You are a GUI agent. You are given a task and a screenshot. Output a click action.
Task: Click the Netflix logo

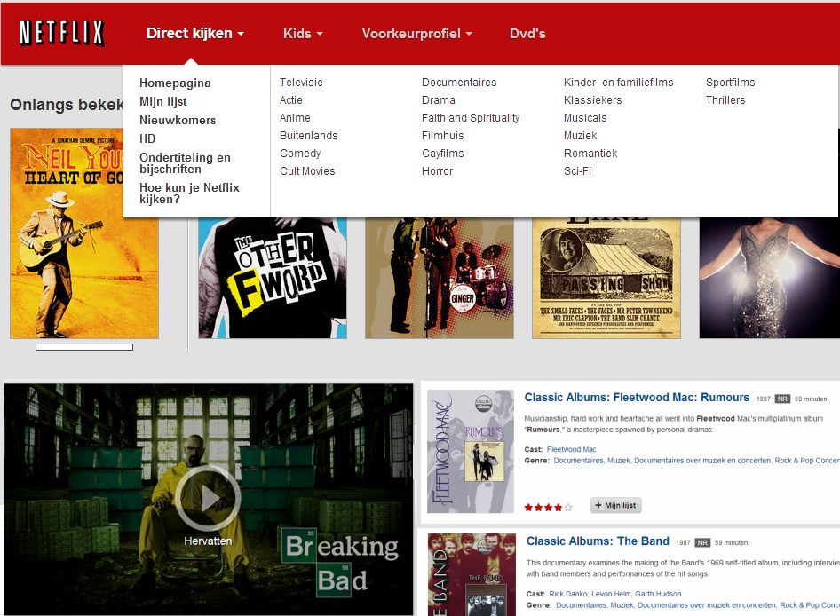coord(61,33)
